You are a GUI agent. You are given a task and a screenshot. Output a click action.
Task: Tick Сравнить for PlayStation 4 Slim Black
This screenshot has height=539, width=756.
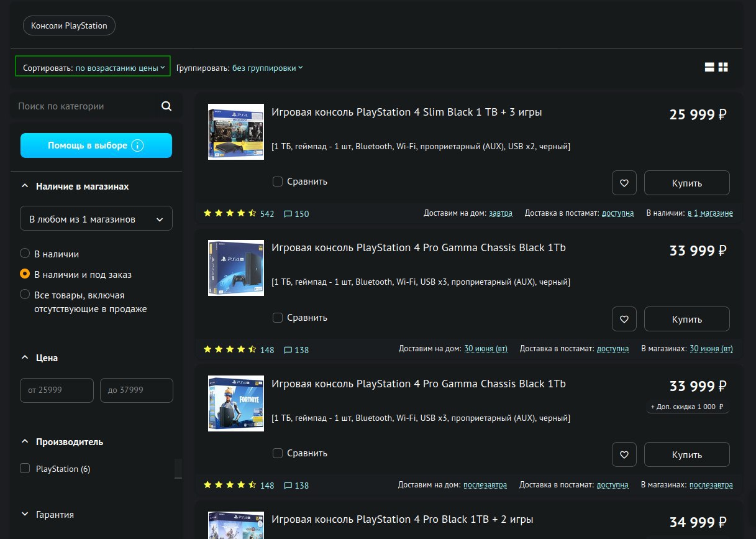pos(278,182)
